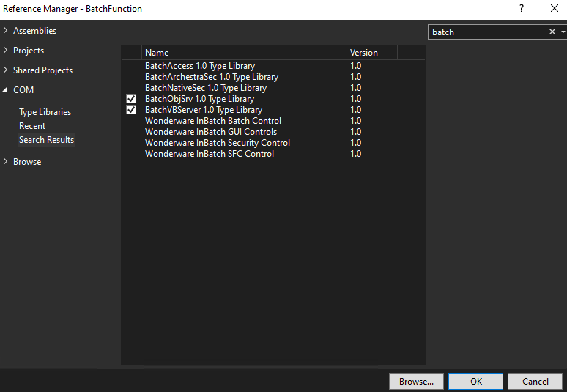
Task: Click version 1.0 of BatchAccess row
Action: [x=356, y=66]
